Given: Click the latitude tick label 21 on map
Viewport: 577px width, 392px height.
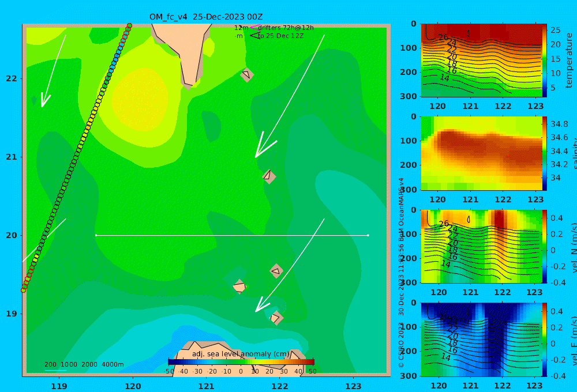Looking at the screenshot, I should (x=12, y=157).
